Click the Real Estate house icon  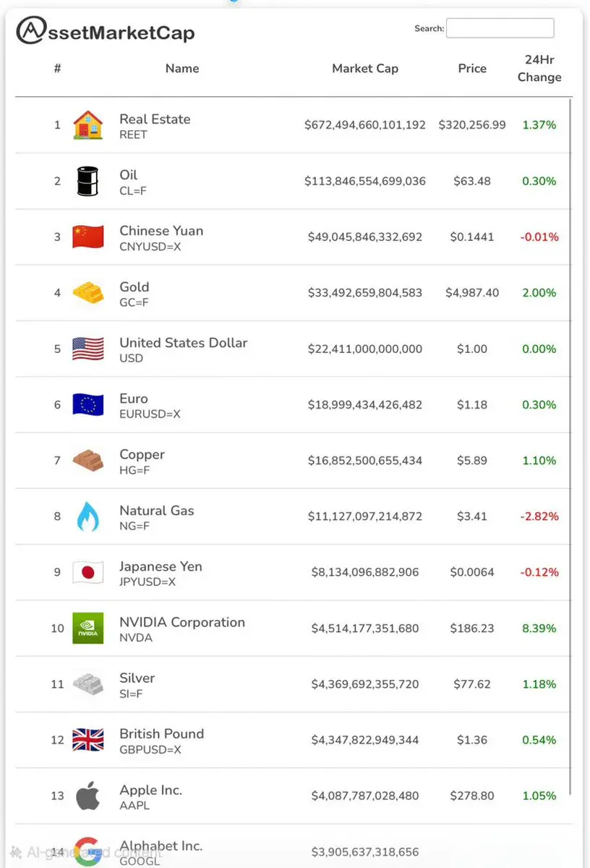pyautogui.click(x=88, y=125)
